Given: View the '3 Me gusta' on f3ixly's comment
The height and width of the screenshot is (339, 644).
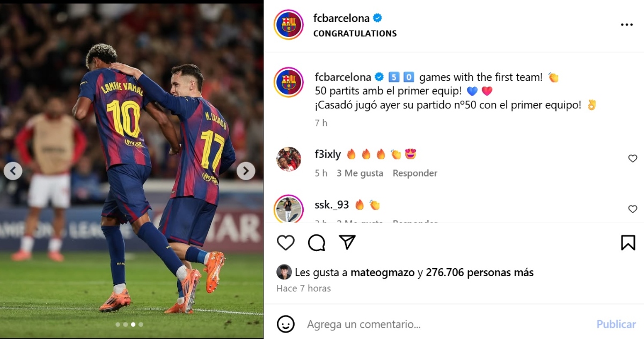Looking at the screenshot, I should (360, 173).
